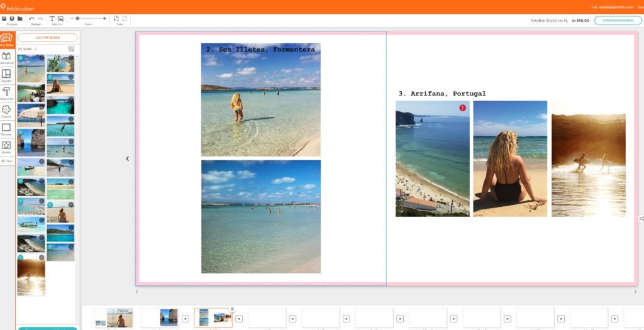Select the Arrifana cliff beach photo
This screenshot has width=644, height=330.
(433, 159)
